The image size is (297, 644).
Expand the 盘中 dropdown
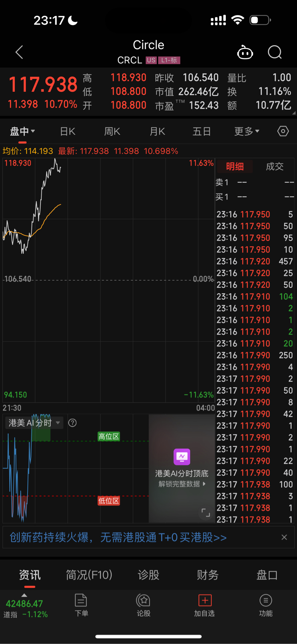click(22, 132)
